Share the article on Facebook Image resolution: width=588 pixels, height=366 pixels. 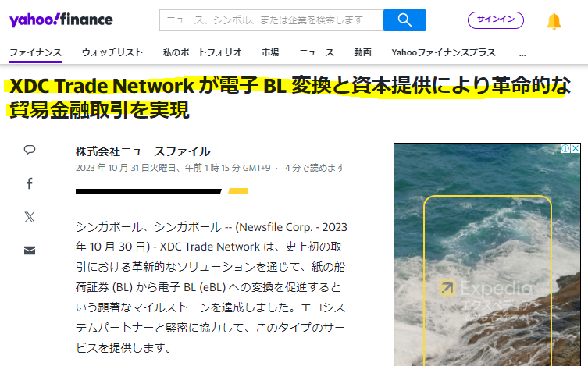pyautogui.click(x=30, y=183)
